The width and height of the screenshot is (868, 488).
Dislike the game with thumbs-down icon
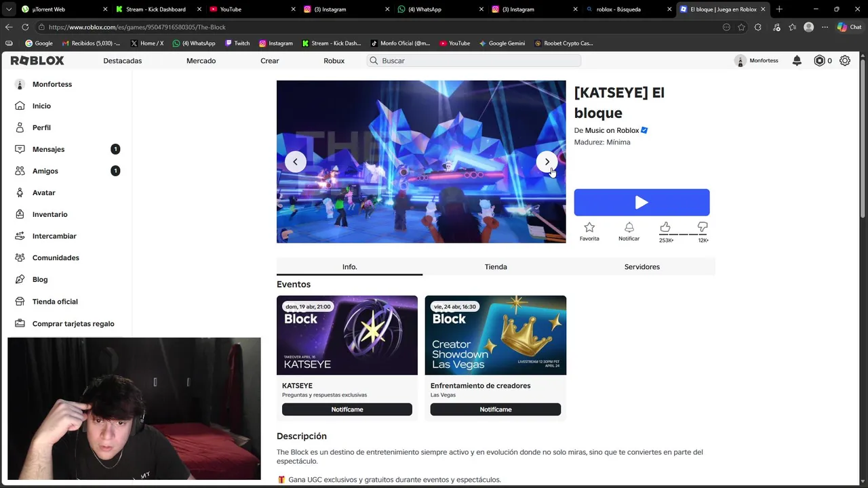pos(703,226)
